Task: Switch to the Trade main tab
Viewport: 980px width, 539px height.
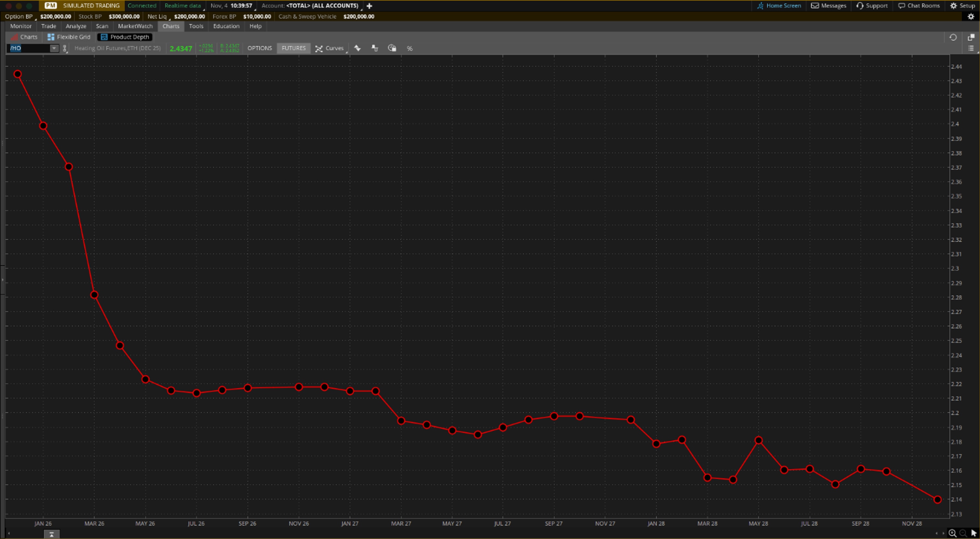Action: 48,26
